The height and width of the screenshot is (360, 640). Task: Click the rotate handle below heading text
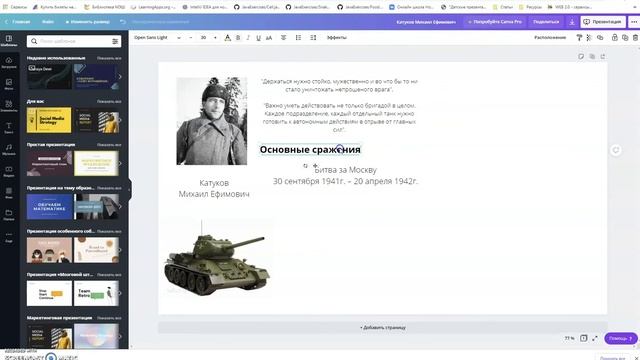(x=305, y=166)
